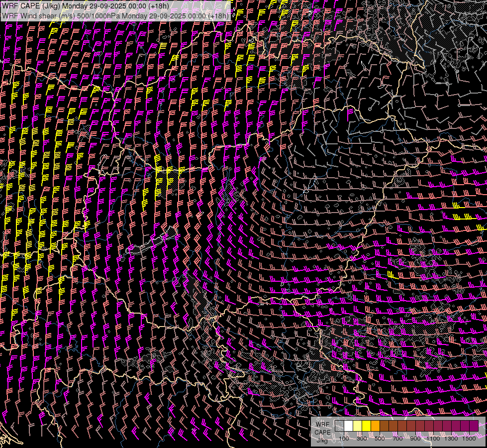Select the last purple swatch of the colorbar
Viewport: 487px width, 448px height.
pos(474,426)
